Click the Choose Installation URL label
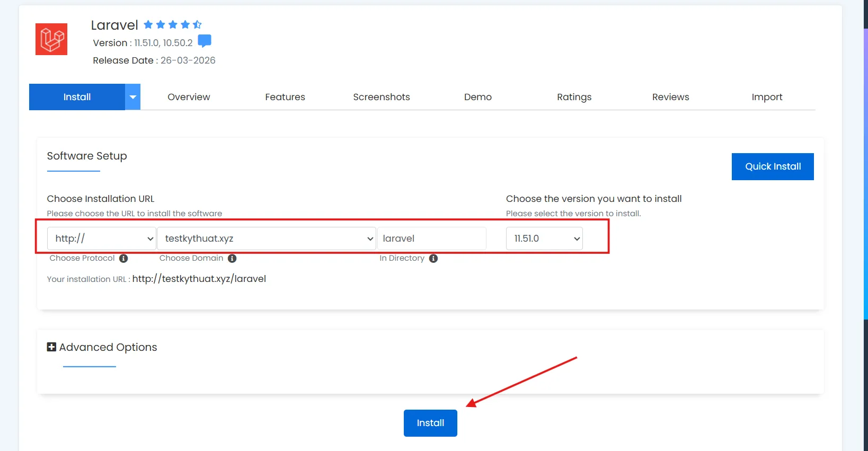This screenshot has height=451, width=868. (101, 199)
